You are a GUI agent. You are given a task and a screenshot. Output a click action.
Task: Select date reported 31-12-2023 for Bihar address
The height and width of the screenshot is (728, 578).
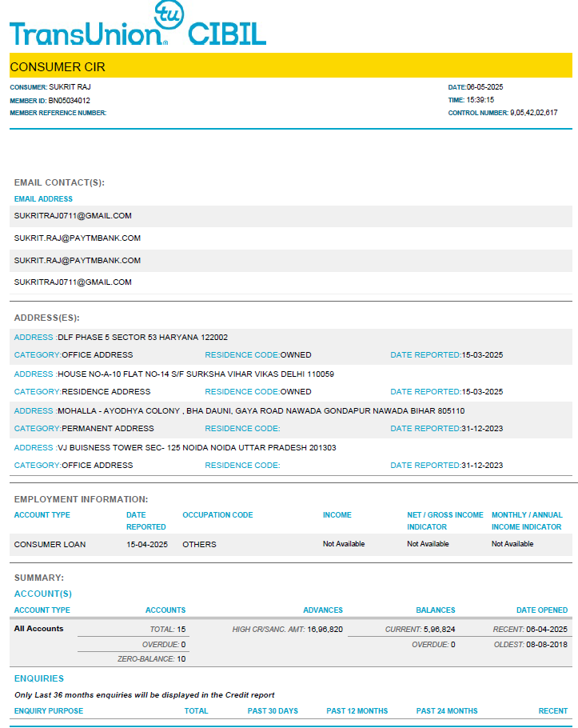point(482,428)
